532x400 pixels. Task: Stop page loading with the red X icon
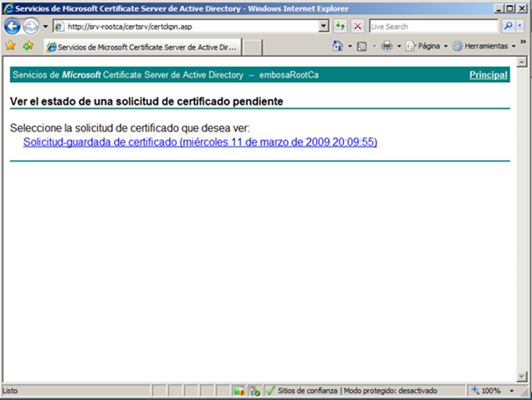[x=358, y=27]
